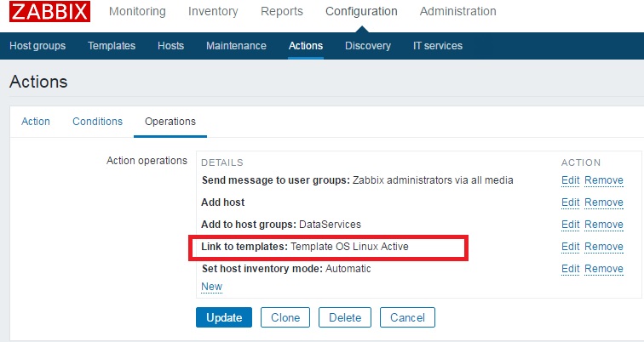644x342 pixels.
Task: Edit the Send message operation
Action: (570, 180)
